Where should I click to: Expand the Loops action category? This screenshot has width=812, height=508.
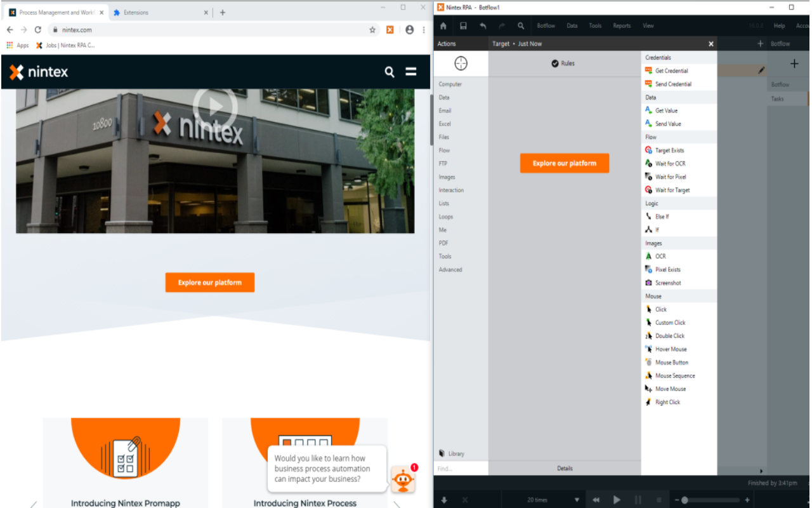[x=445, y=216]
